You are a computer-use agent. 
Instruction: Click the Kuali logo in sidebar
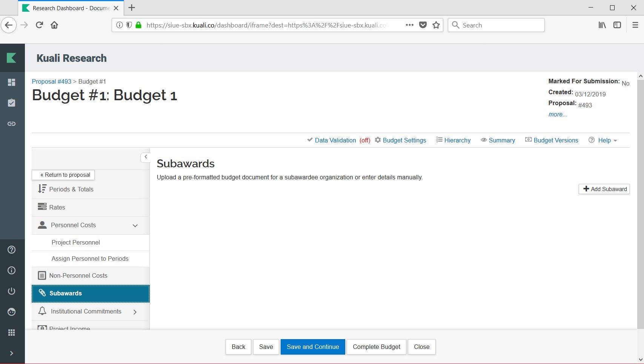click(x=12, y=58)
